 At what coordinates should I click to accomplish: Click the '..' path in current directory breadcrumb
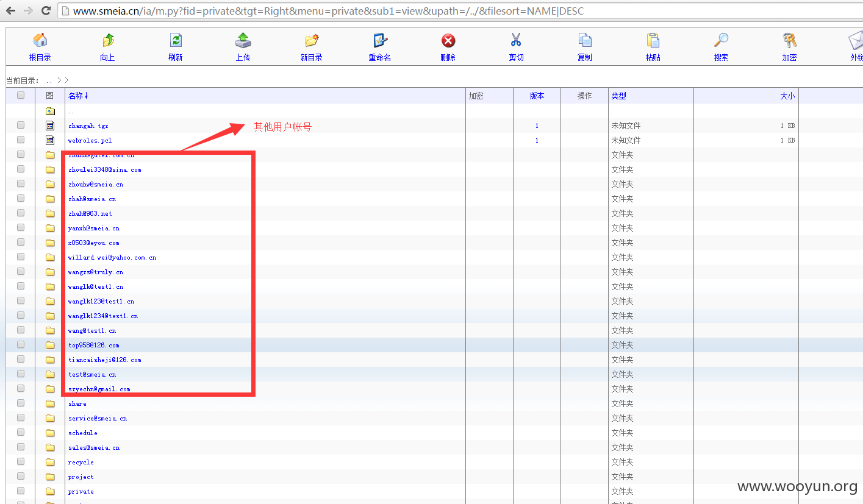(x=49, y=80)
